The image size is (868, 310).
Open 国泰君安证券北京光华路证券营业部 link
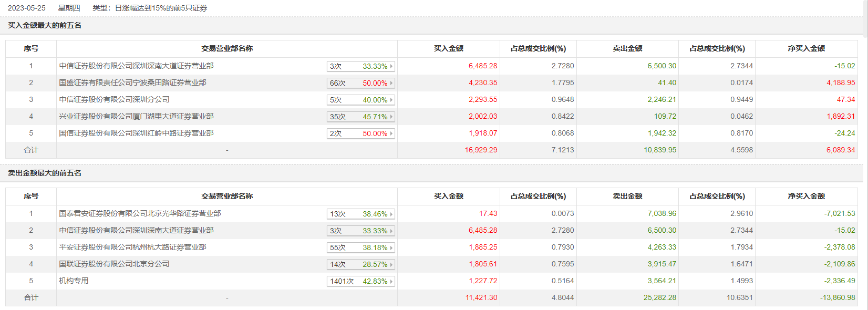click(140, 213)
